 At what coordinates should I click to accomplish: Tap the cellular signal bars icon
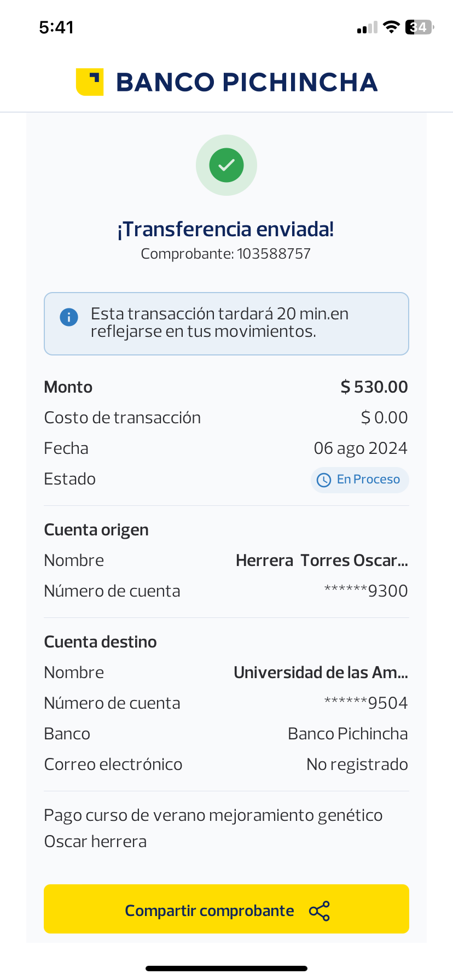(367, 27)
